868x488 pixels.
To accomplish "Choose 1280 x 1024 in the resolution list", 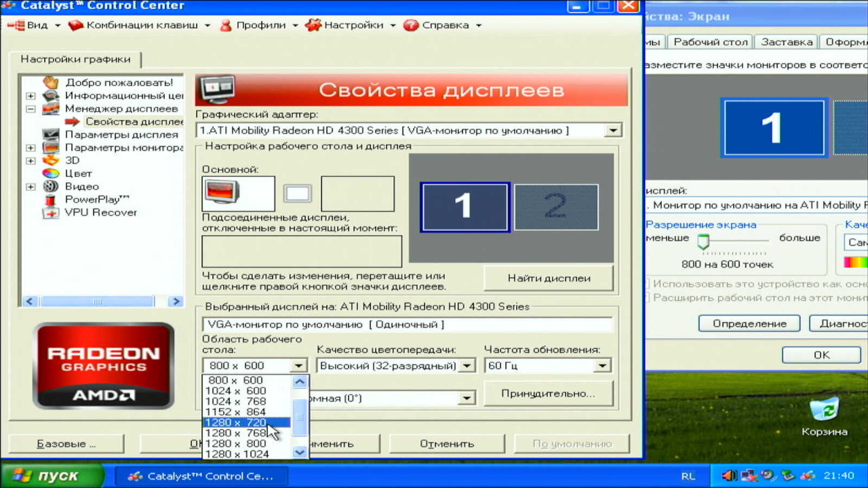I will (x=247, y=454).
